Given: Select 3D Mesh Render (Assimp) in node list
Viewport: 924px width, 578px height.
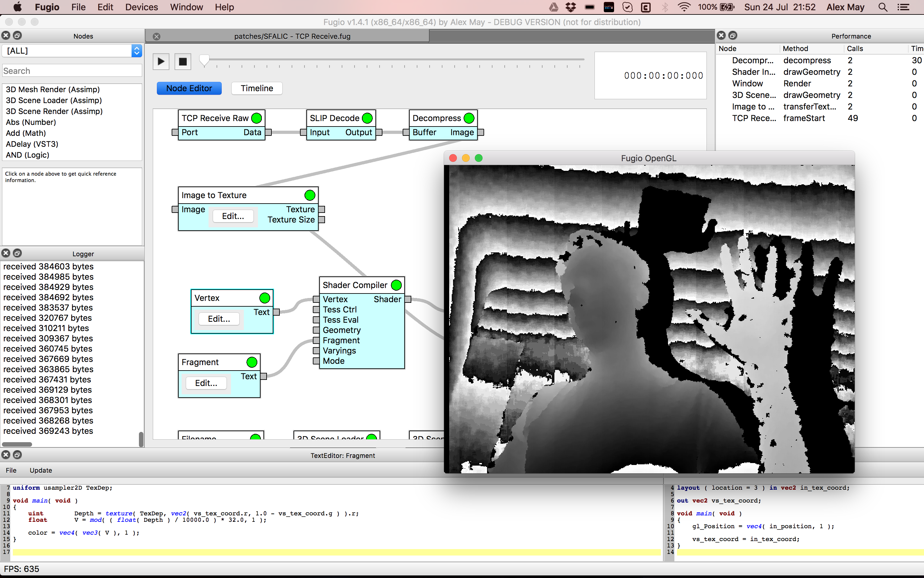Looking at the screenshot, I should point(53,89).
